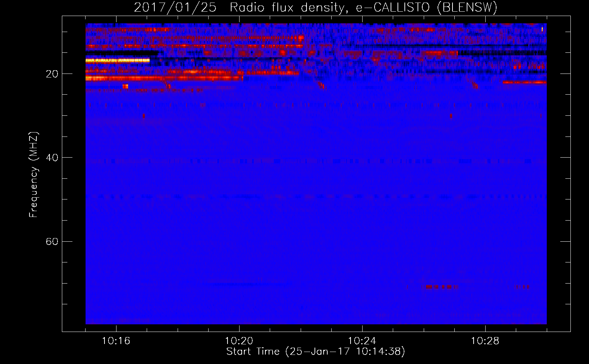
Task: Click the 10:24 time tick label
Action: pyautogui.click(x=362, y=341)
